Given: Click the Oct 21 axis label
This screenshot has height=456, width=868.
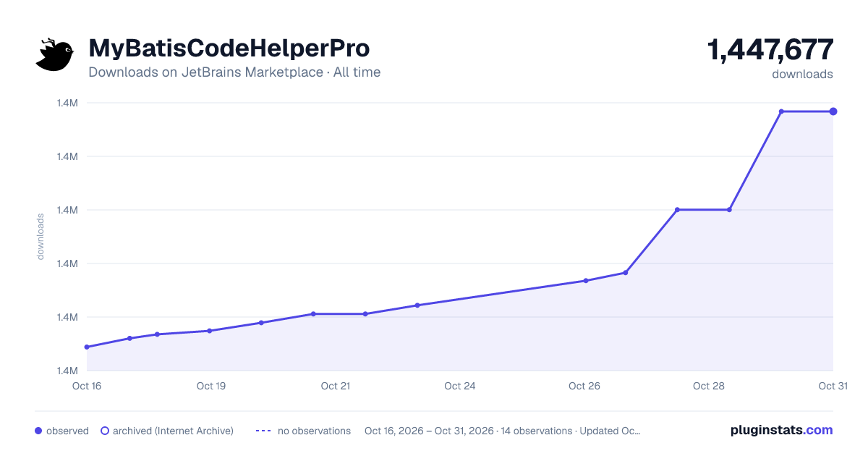Looking at the screenshot, I should (x=336, y=386).
